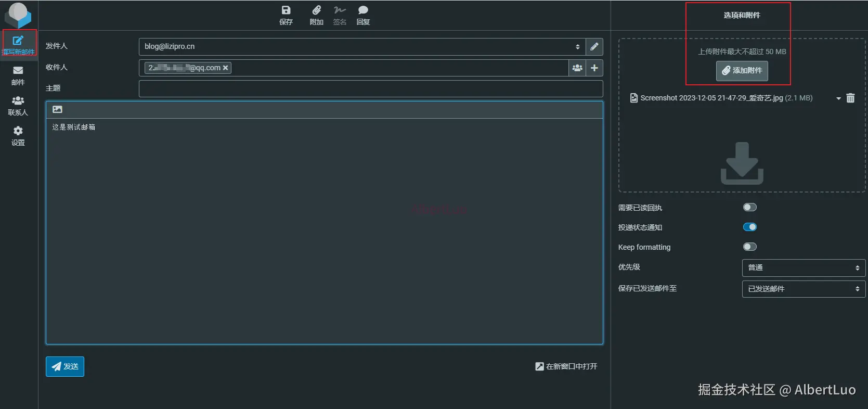Click into the message body text area
868x409 pixels.
pos(325,231)
